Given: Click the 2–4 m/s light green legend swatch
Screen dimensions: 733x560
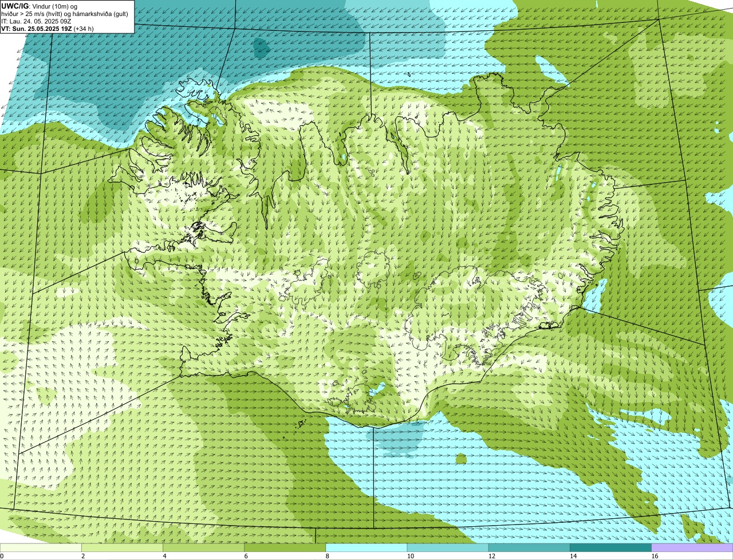Looking at the screenshot, I should pyautogui.click(x=123, y=548).
